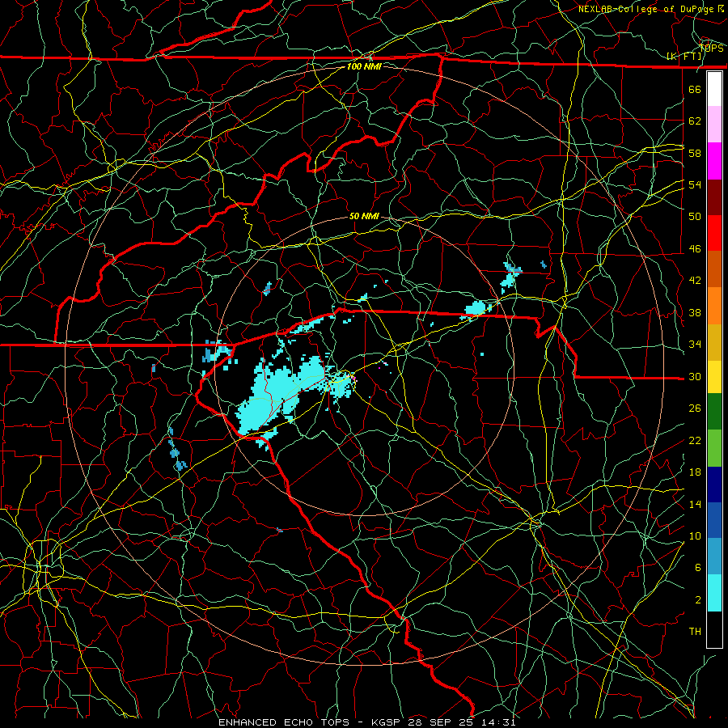The width and height of the screenshot is (728, 728).
Task: Click the legend value label '2'
Action: [x=698, y=600]
